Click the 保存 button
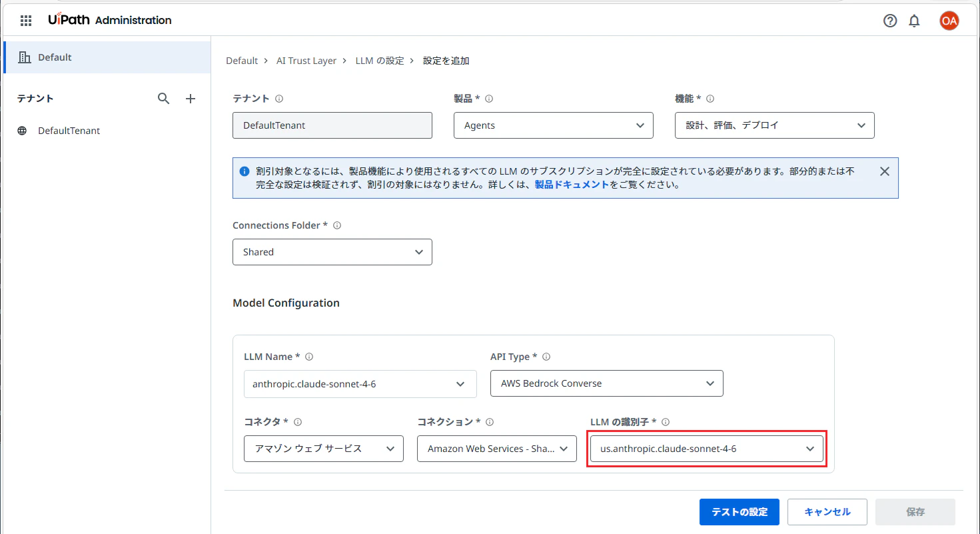Viewport: 980px width, 534px height. coord(915,512)
